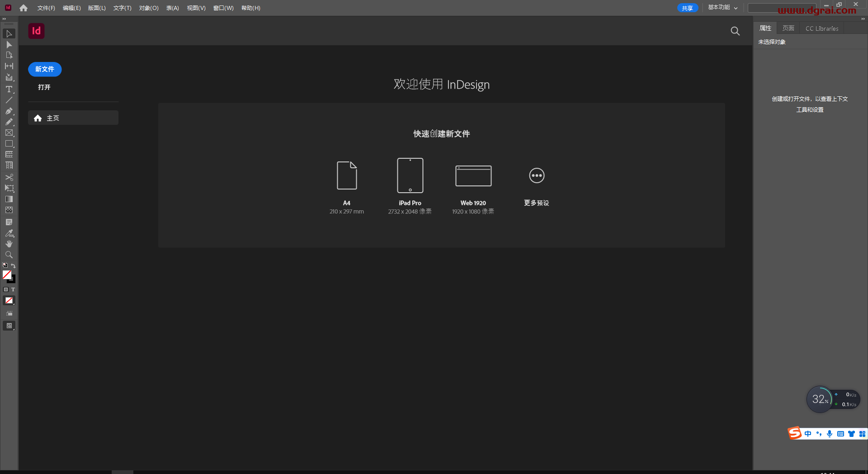
Task: Open the search icon in the home screen
Action: coord(735,31)
